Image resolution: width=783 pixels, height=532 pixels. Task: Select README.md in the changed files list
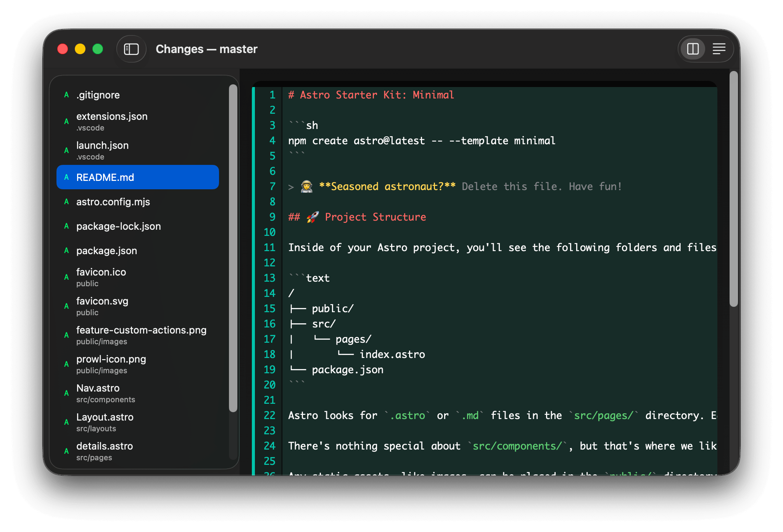tap(105, 177)
